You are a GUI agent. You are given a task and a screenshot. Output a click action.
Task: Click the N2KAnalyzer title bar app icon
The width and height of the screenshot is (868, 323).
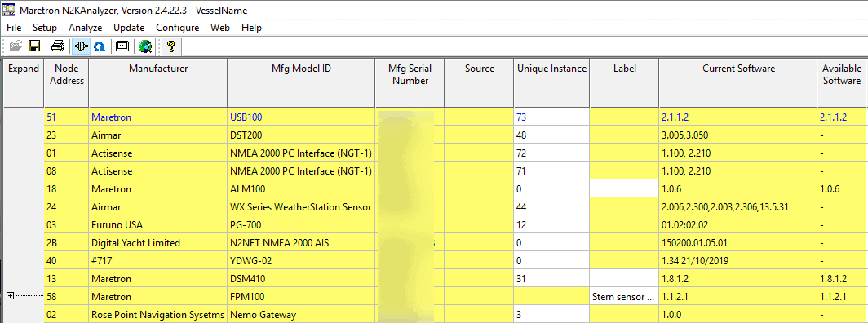(x=8, y=11)
